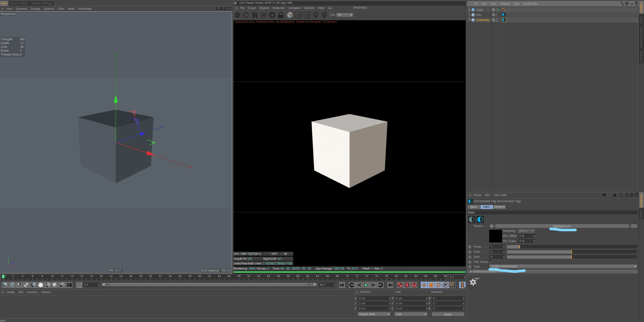Viewport: 644px width, 322px height.
Task: Toggle the Live Viewer resolution lock icon
Action: (x=281, y=15)
